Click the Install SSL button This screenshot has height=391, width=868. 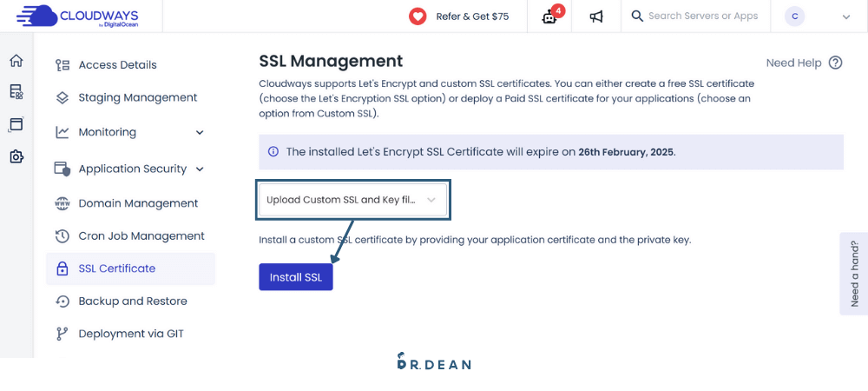[296, 277]
